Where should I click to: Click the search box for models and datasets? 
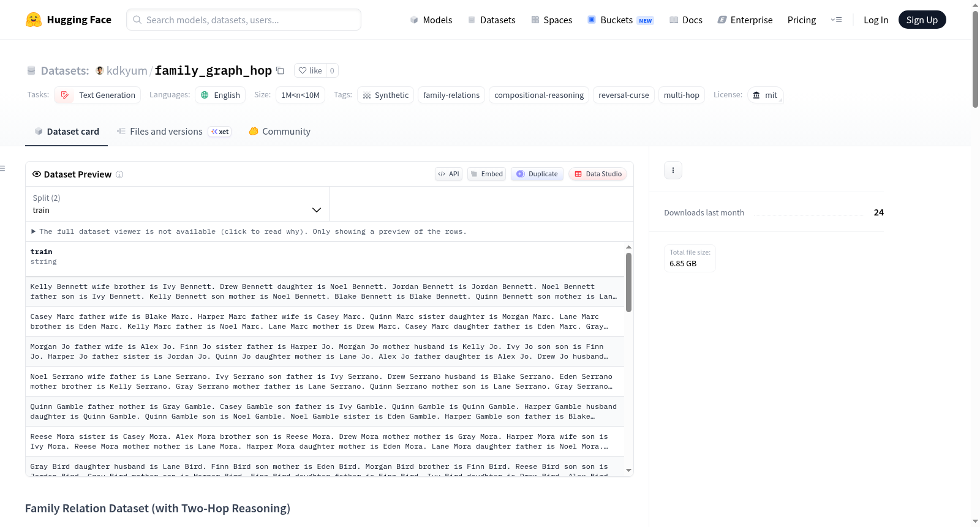point(244,20)
